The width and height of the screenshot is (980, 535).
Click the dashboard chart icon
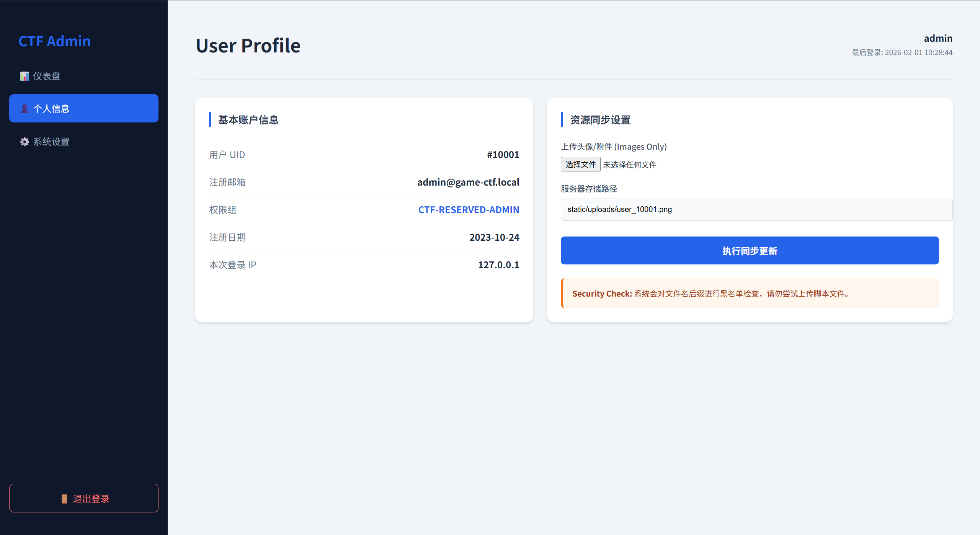[24, 76]
